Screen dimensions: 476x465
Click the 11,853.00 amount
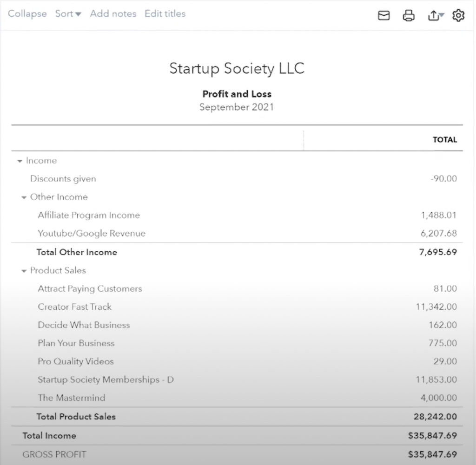[x=436, y=380]
